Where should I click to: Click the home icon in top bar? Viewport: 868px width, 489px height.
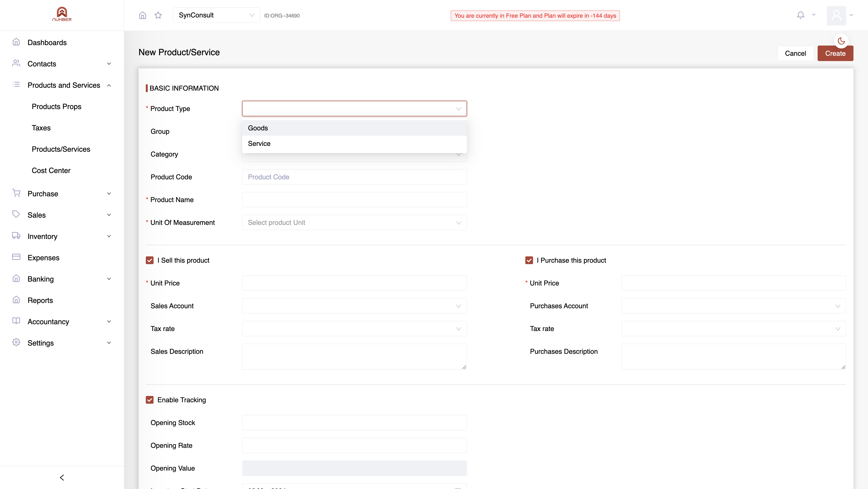point(143,15)
